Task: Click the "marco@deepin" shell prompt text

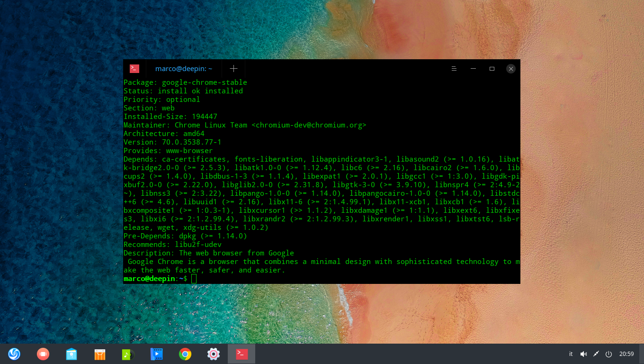Action: tap(149, 279)
